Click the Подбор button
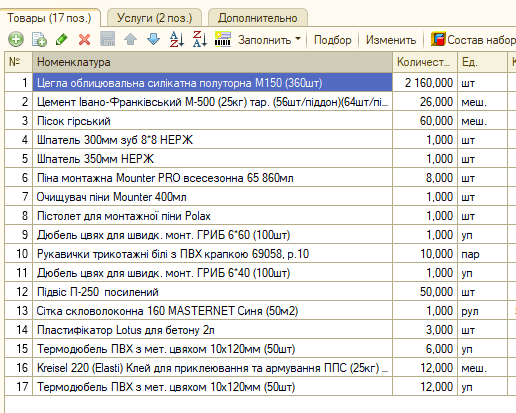The height and width of the screenshot is (413, 516). point(332,40)
